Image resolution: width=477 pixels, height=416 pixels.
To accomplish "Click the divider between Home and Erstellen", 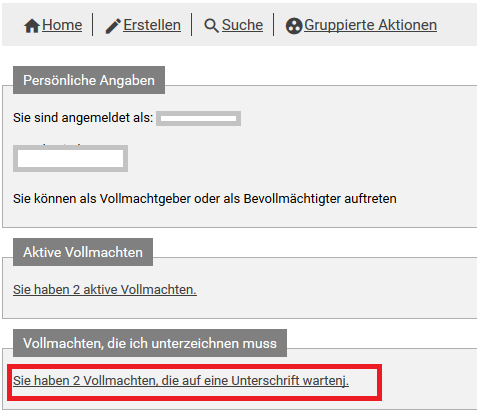I will click(93, 24).
